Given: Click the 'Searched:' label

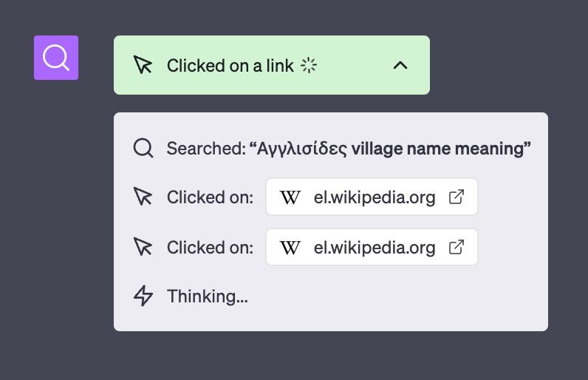Looking at the screenshot, I should (x=206, y=148).
